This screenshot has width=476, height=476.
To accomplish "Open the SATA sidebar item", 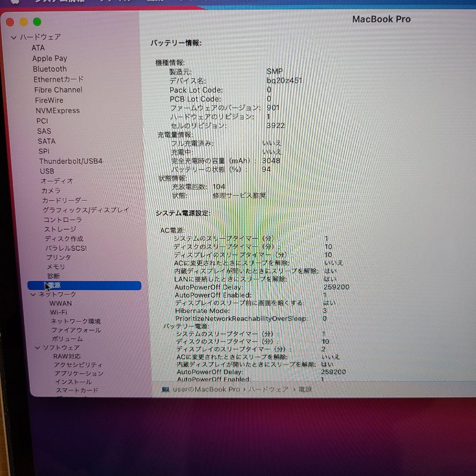I will coord(47,141).
